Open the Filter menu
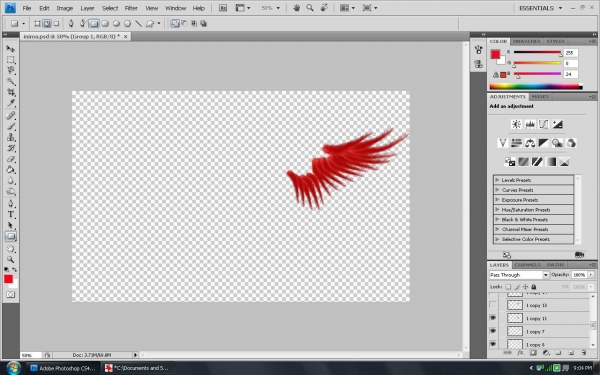This screenshot has height=375, width=600. [x=131, y=8]
